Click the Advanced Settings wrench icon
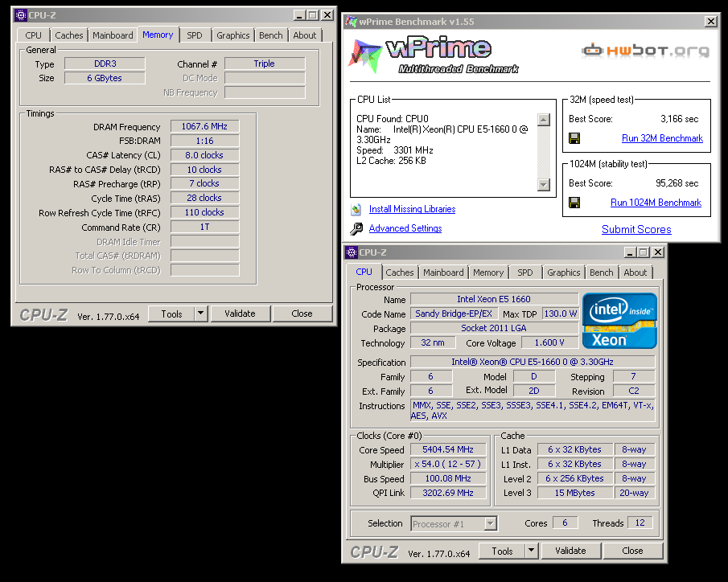 356,228
